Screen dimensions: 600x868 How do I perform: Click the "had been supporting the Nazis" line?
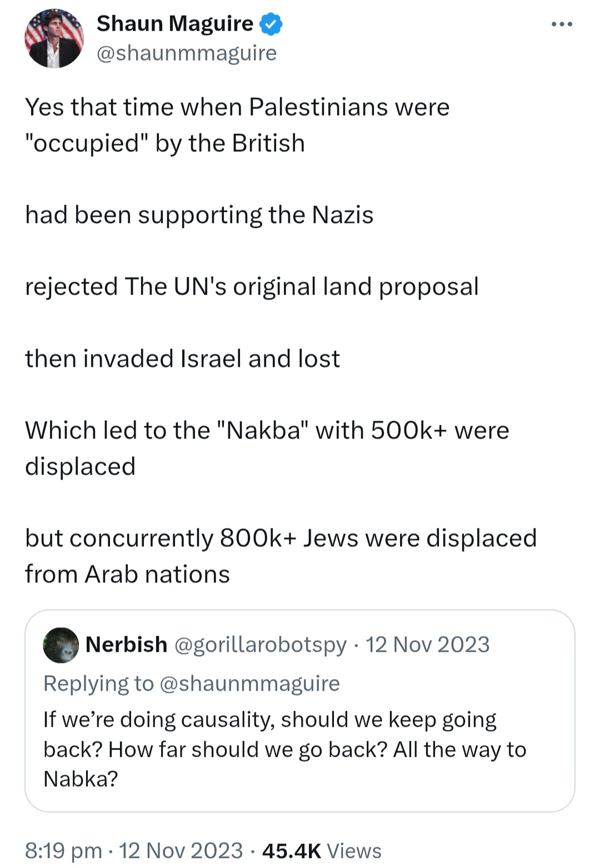tap(199, 216)
